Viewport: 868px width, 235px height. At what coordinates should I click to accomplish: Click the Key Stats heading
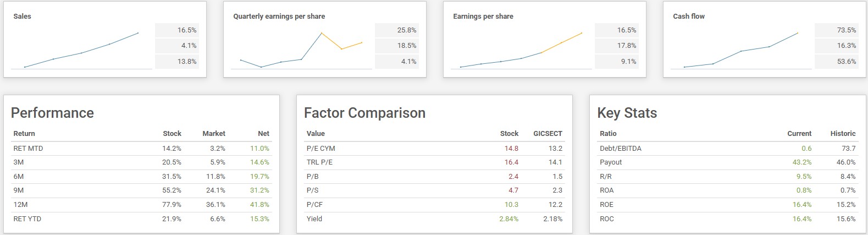(x=627, y=113)
